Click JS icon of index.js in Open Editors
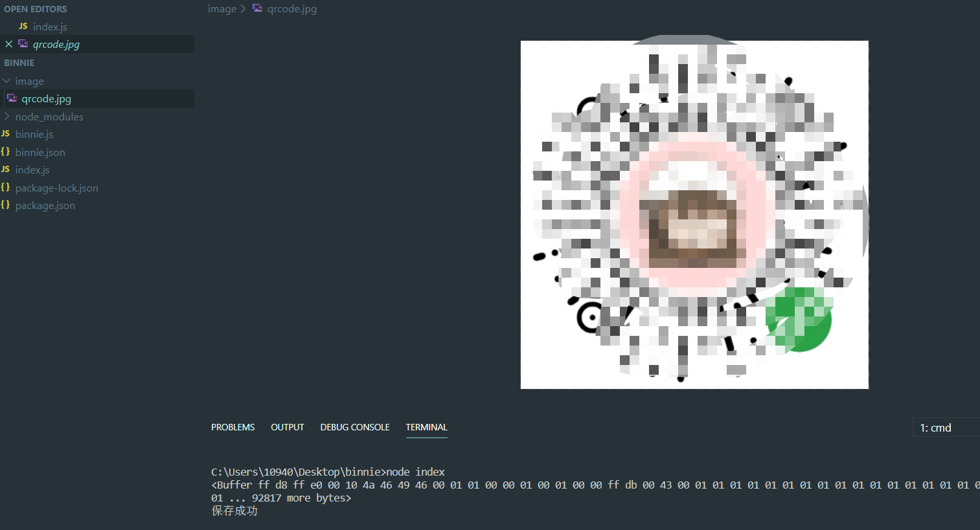 (23, 27)
